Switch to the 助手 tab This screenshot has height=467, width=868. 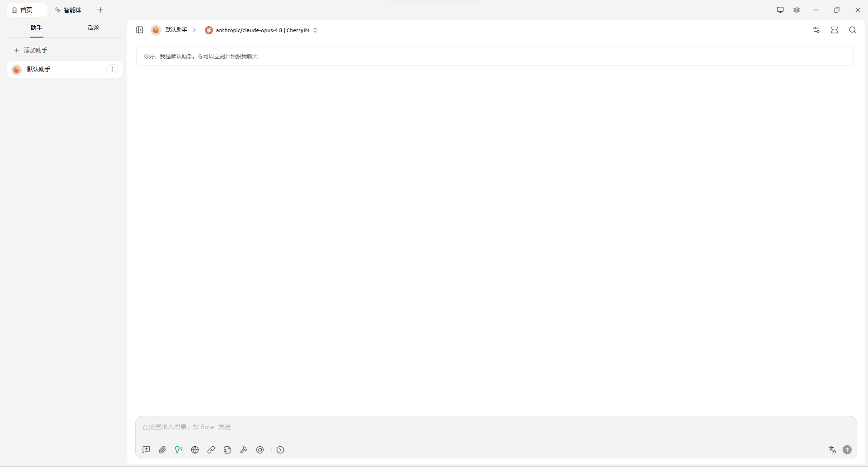(x=37, y=28)
